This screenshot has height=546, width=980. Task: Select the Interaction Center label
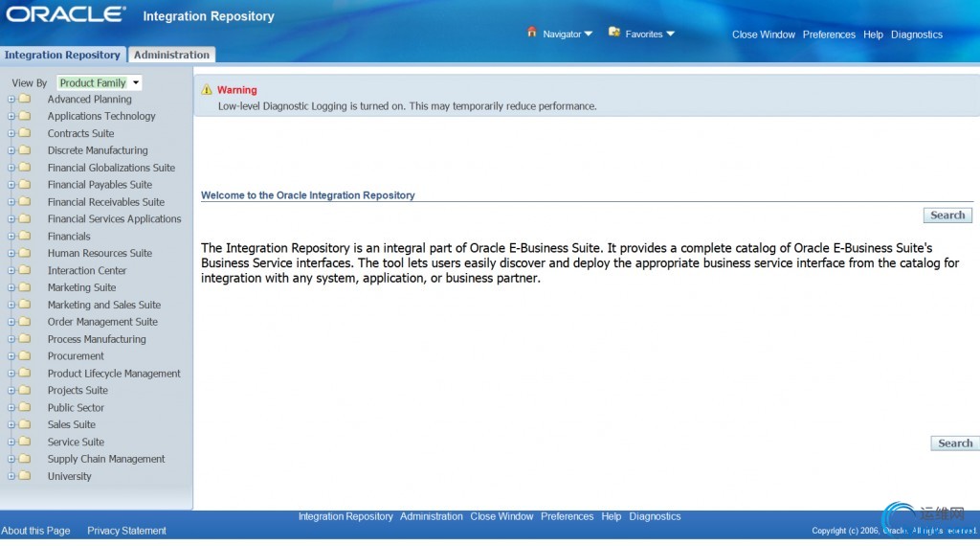(87, 270)
